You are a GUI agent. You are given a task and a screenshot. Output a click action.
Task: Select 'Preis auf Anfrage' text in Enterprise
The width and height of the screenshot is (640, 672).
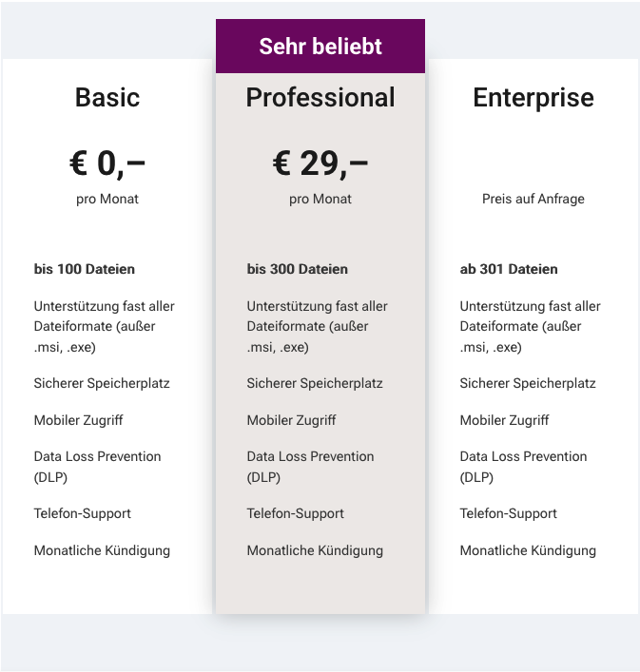(533, 199)
